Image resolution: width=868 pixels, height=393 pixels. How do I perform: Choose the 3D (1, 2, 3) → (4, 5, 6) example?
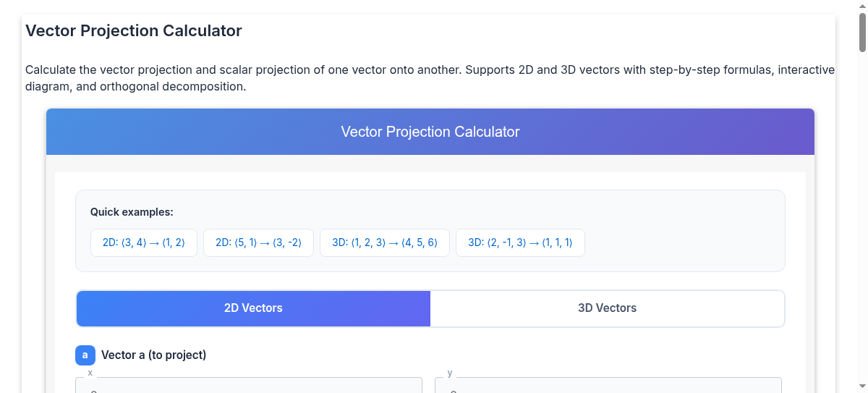tap(384, 243)
